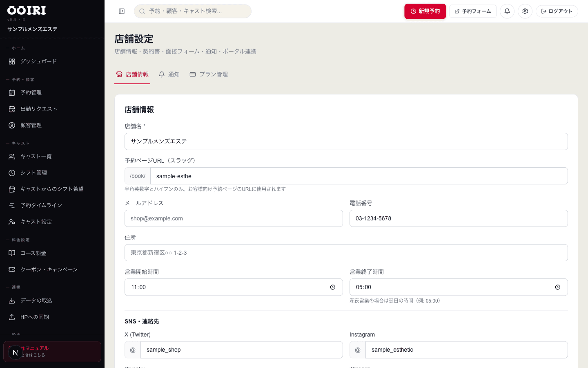This screenshot has width=588, height=368.
Task: Click the HPへの同期 upload icon
Action: pyautogui.click(x=12, y=317)
